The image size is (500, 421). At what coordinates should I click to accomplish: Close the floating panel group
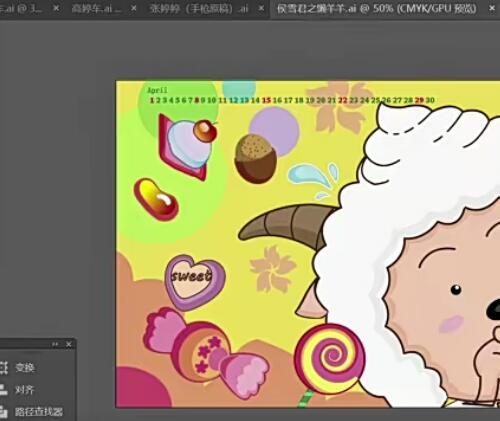pos(69,344)
